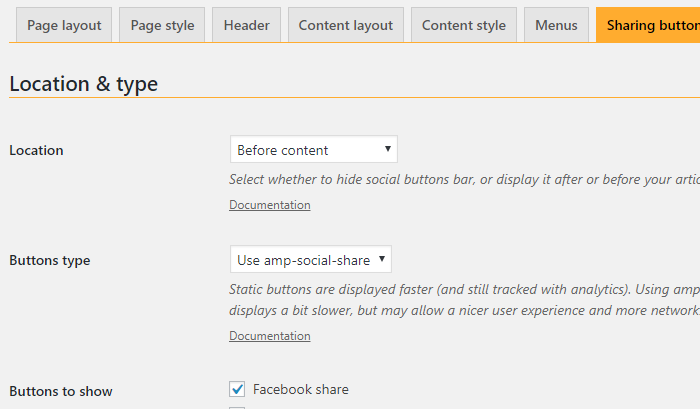The width and height of the screenshot is (700, 409).
Task: Click the 'Location' field label
Action: pyautogui.click(x=36, y=150)
